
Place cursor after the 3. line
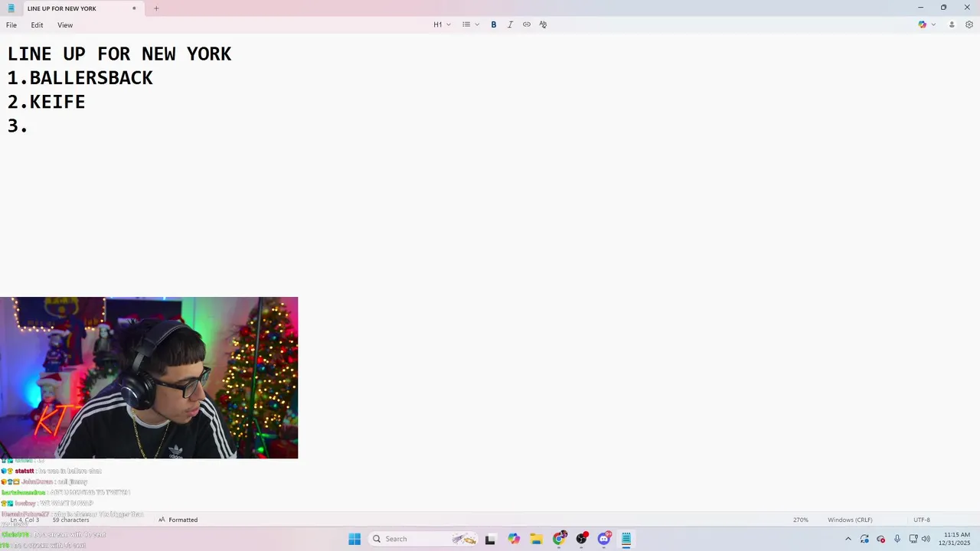coord(29,126)
